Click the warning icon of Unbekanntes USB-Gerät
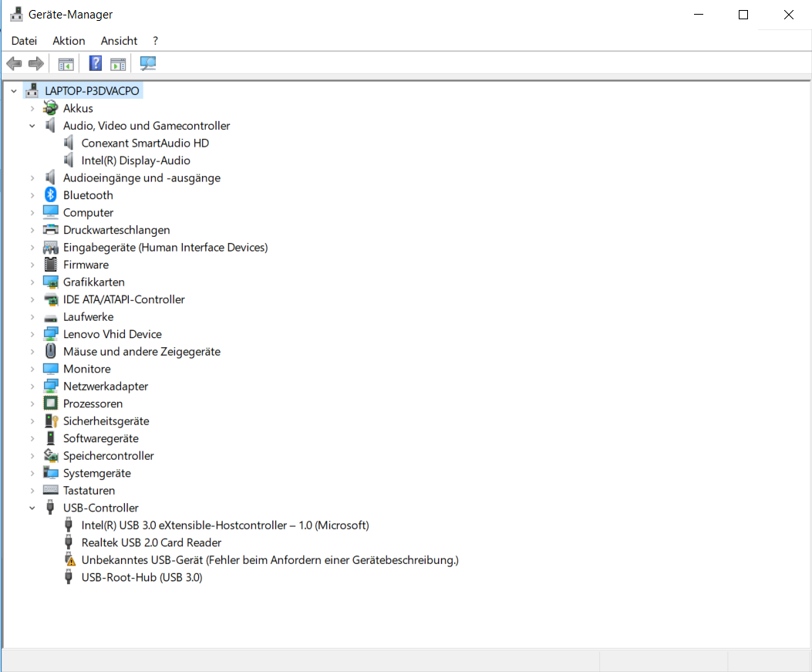 [69, 560]
